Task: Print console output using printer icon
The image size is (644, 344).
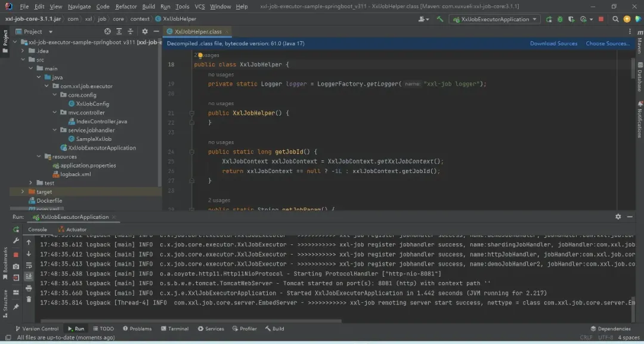Action: coord(28,288)
